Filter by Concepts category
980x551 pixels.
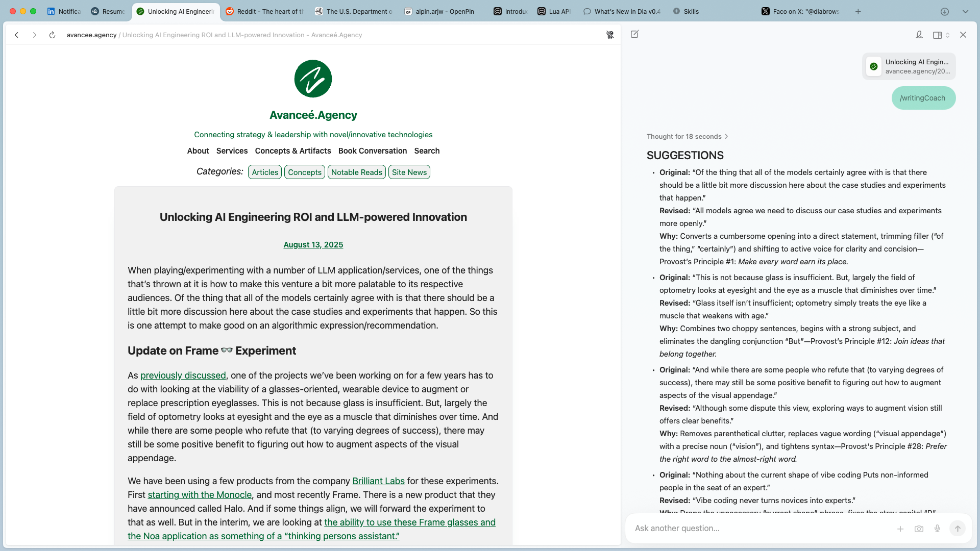[305, 172]
